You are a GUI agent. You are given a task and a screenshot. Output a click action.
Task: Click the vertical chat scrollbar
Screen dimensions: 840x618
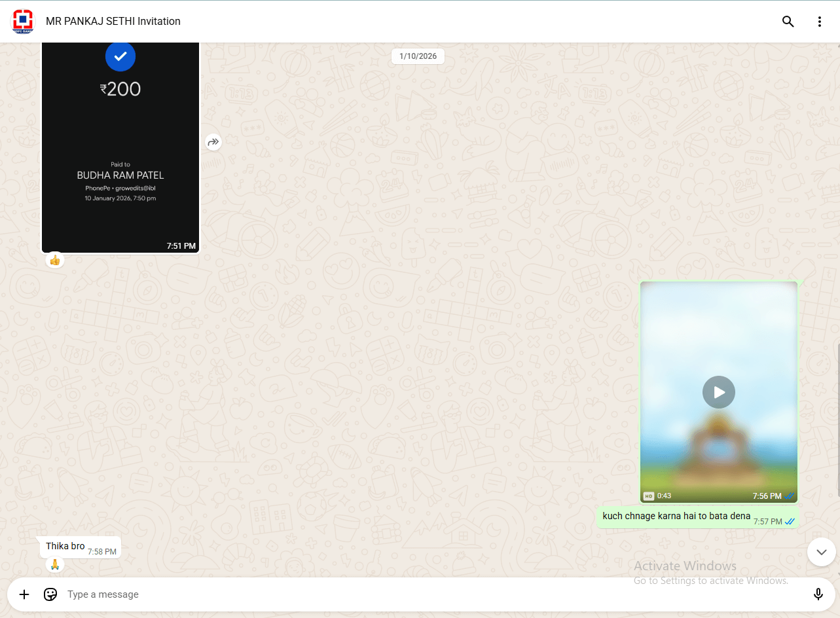click(837, 419)
